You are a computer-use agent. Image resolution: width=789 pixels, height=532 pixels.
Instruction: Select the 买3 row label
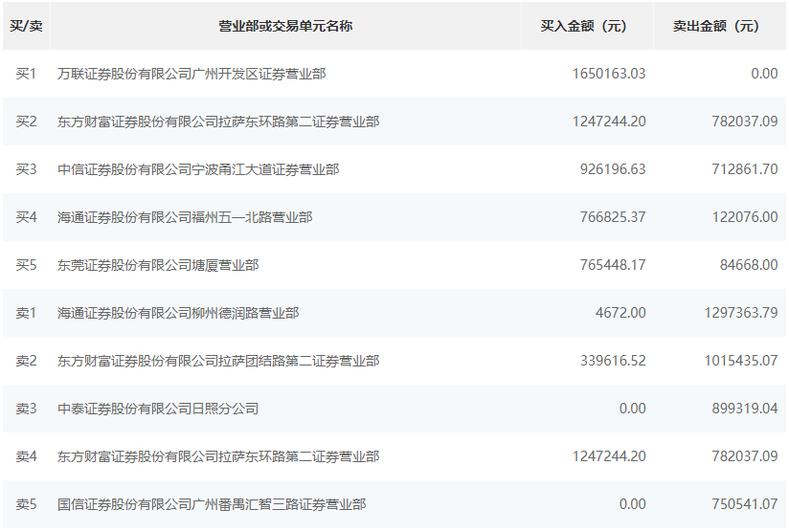pyautogui.click(x=26, y=169)
